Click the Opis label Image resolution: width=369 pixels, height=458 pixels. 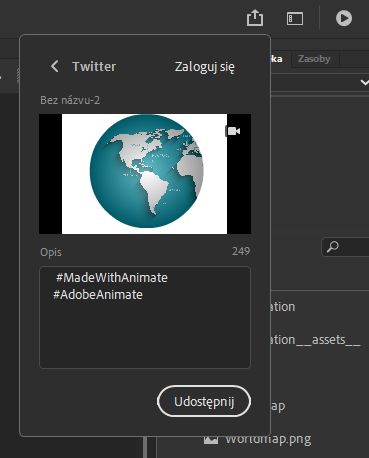pyautogui.click(x=51, y=252)
